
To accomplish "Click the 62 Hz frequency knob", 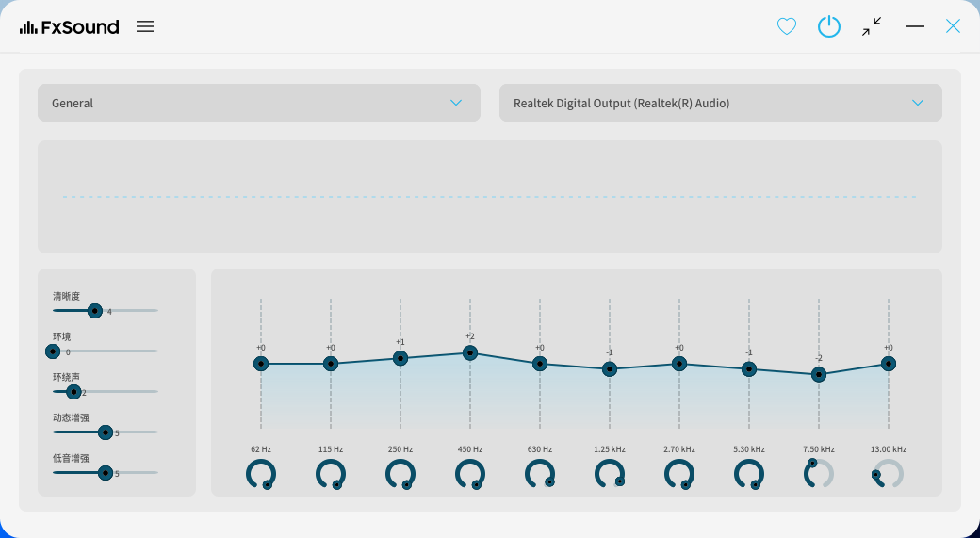I will tap(261, 474).
